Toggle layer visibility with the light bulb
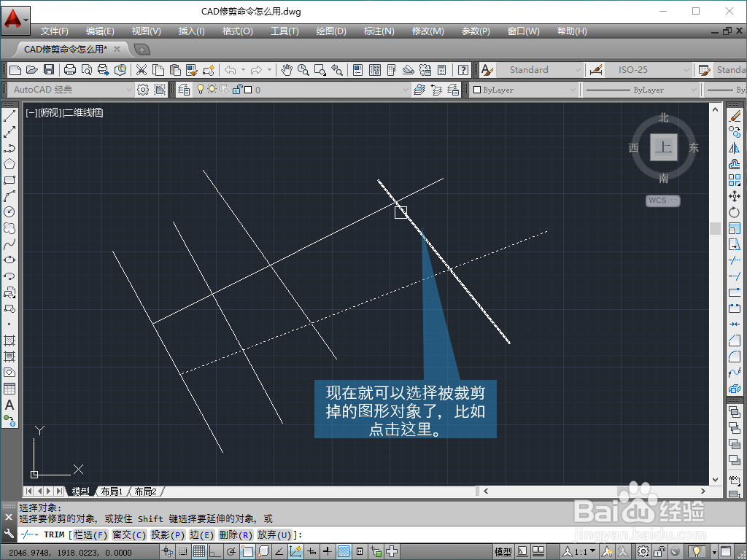Image resolution: width=747 pixels, height=560 pixels. [201, 89]
